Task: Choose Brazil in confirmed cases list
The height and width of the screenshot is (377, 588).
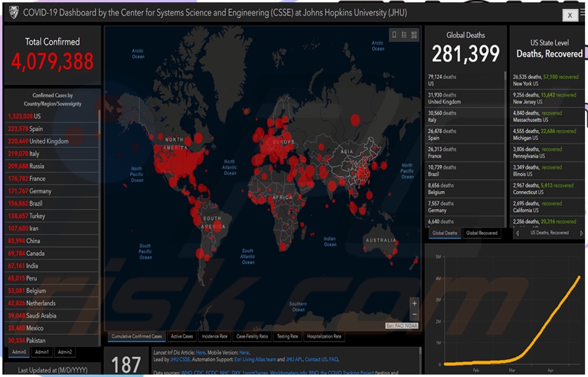Action: pyautogui.click(x=52, y=203)
